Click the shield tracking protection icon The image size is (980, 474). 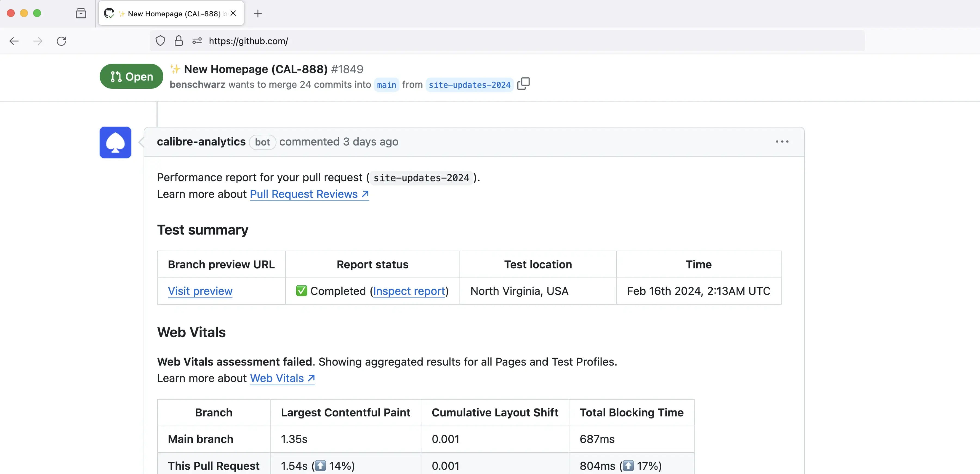click(160, 41)
